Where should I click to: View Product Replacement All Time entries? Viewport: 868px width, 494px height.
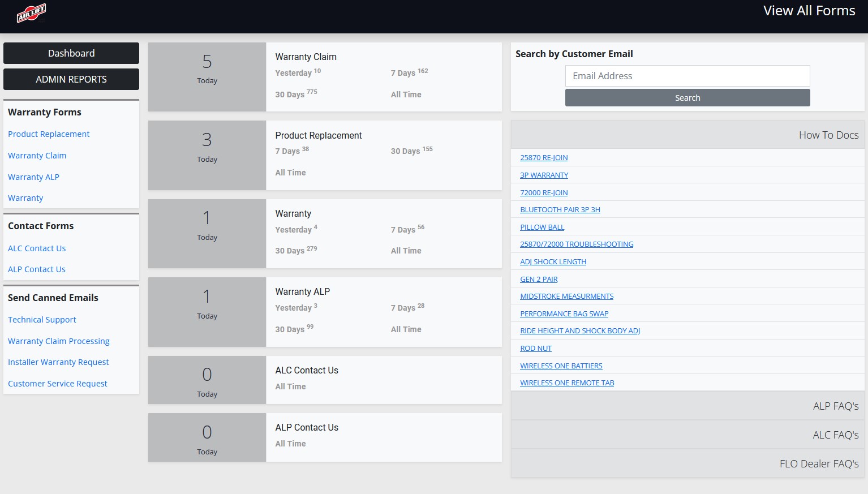point(290,173)
